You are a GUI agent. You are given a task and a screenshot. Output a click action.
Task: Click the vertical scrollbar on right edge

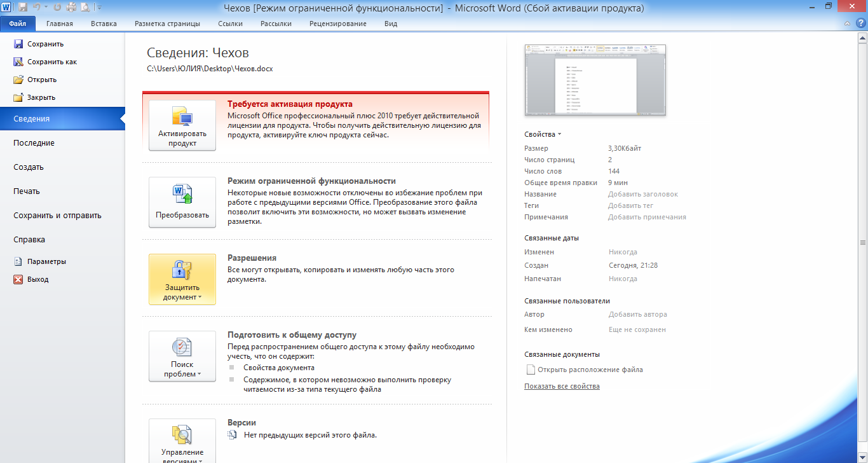863,242
